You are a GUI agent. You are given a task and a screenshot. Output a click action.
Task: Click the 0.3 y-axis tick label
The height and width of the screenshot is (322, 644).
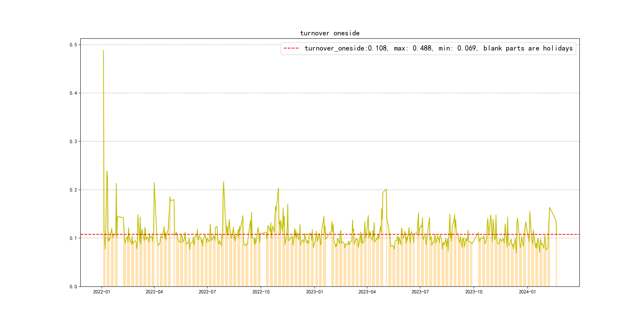point(73,142)
